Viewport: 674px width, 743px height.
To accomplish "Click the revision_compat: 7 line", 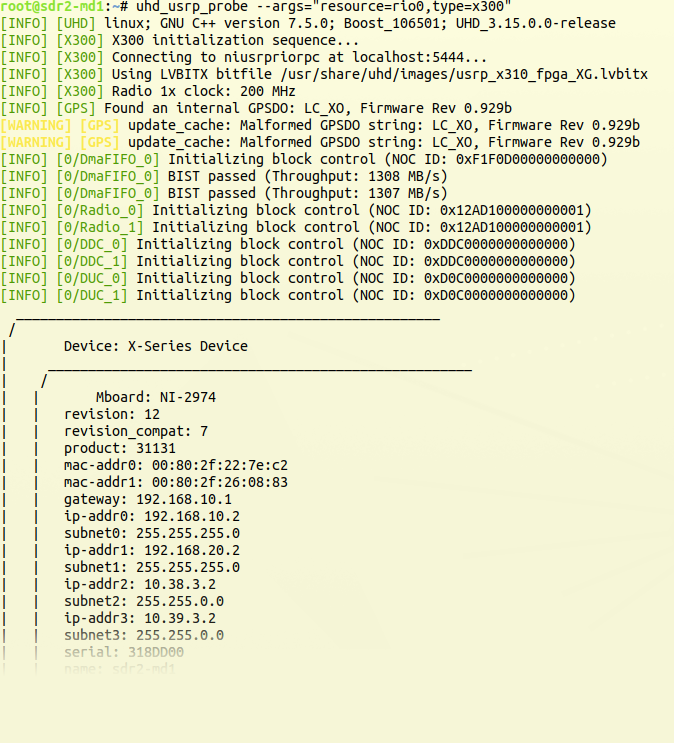I will pyautogui.click(x=135, y=431).
